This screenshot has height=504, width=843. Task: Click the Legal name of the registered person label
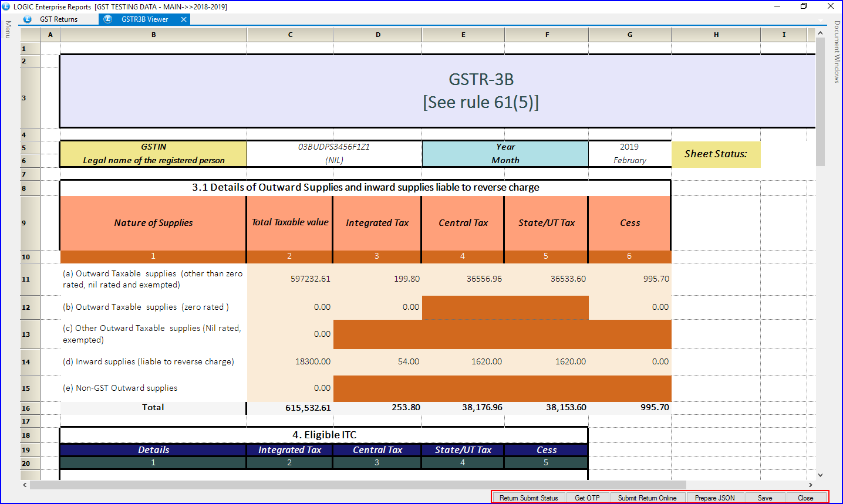pos(153,160)
